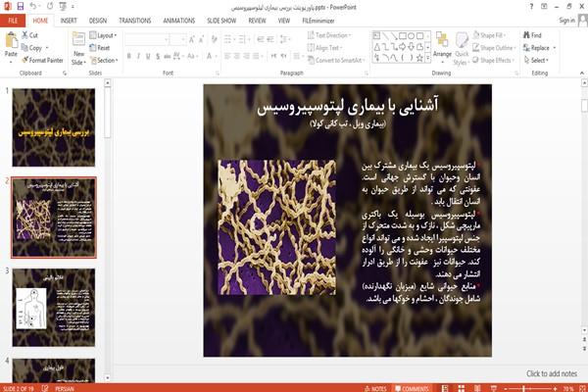Toggle bulleted list

coord(228,39)
